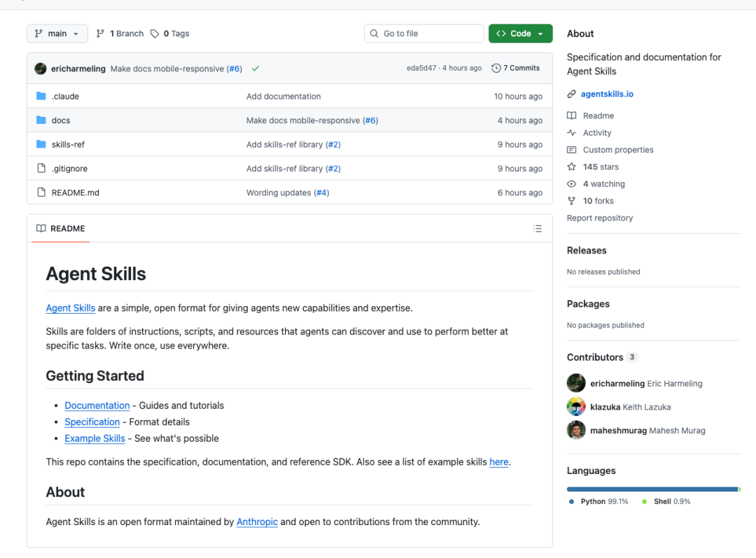
Task: Click the Go to file search field
Action: click(x=424, y=34)
